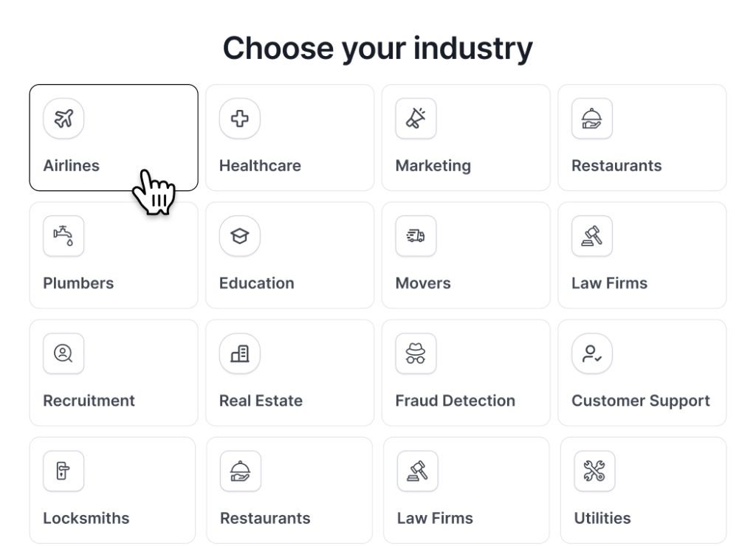Click the door handle Locksmiths icon
Screen dimensions: 756x546
(x=63, y=471)
